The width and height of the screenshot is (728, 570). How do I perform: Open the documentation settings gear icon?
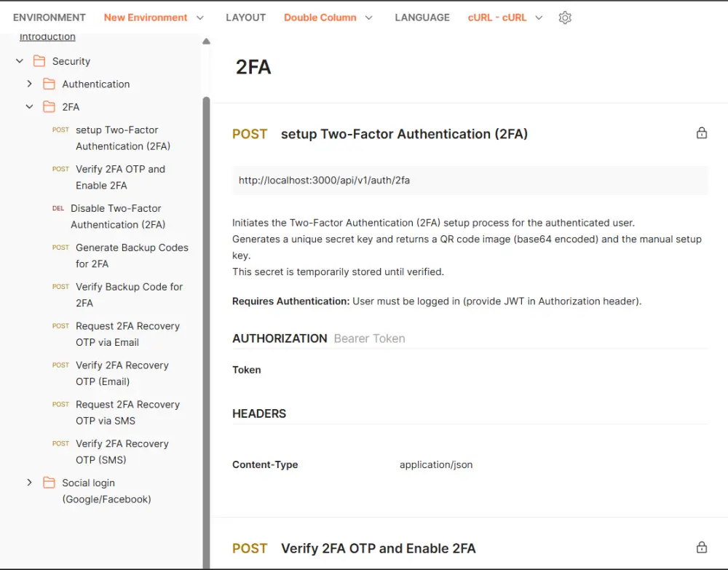[565, 17]
